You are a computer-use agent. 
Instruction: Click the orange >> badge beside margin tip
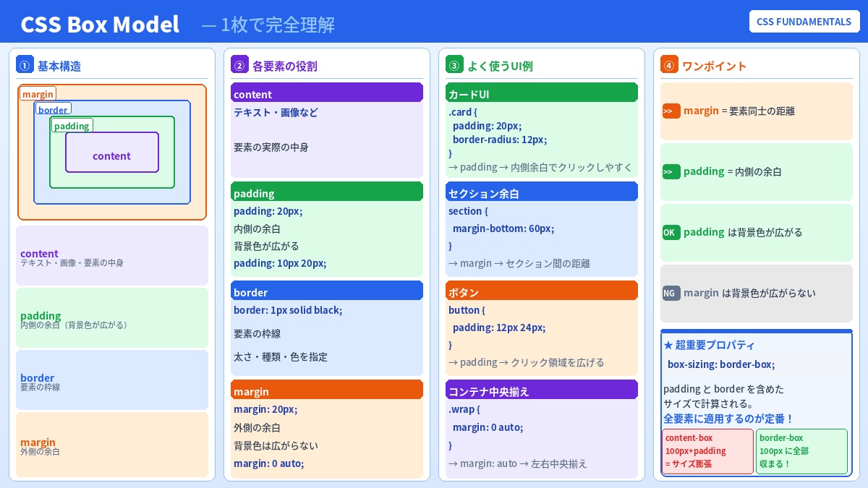[671, 111]
